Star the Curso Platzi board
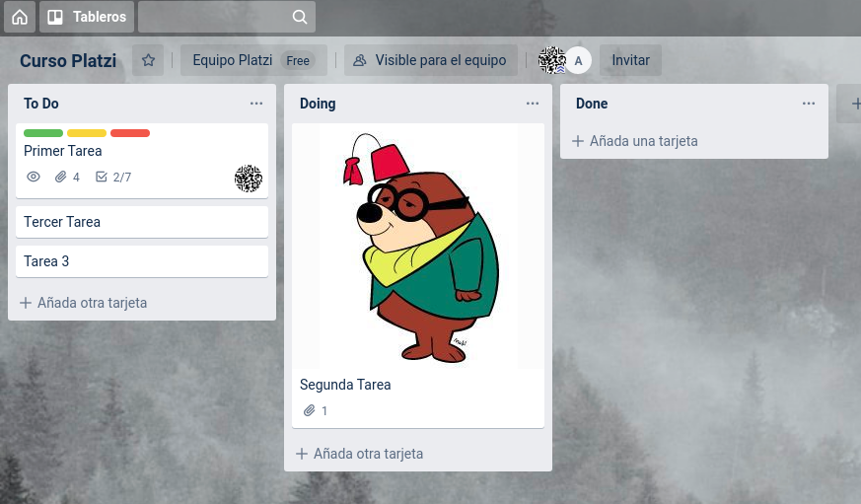This screenshot has height=504, width=861. coord(148,60)
